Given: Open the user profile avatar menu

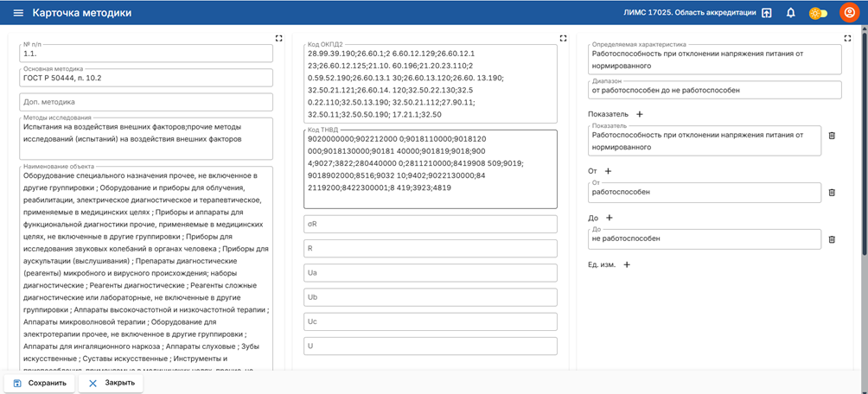Looking at the screenshot, I should click(x=848, y=13).
